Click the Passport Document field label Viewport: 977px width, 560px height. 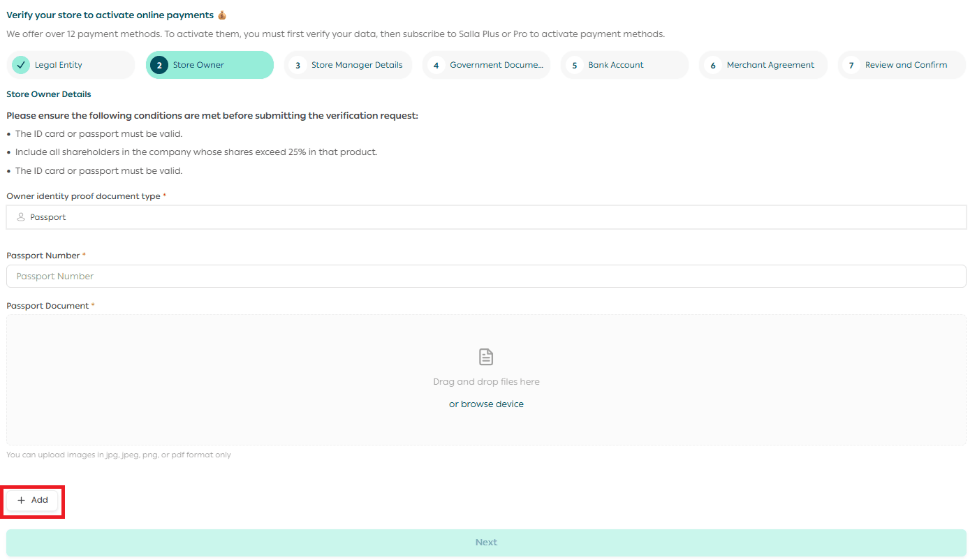coord(47,306)
